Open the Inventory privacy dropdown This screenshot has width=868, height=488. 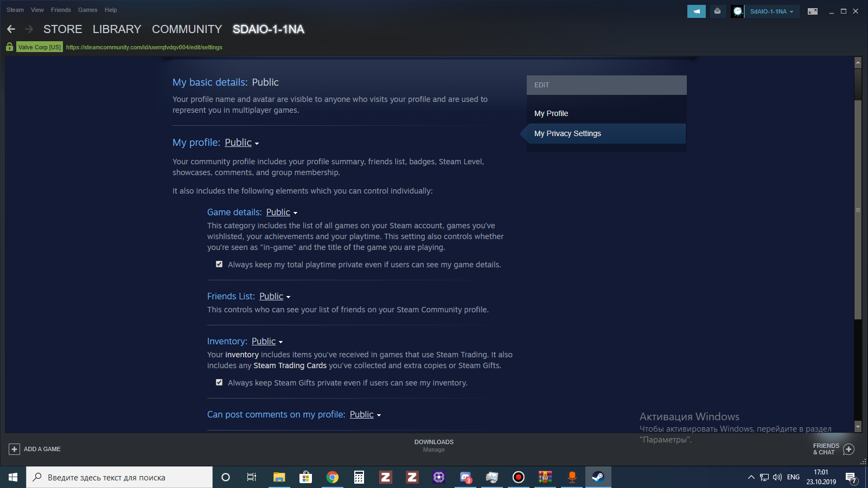point(267,342)
